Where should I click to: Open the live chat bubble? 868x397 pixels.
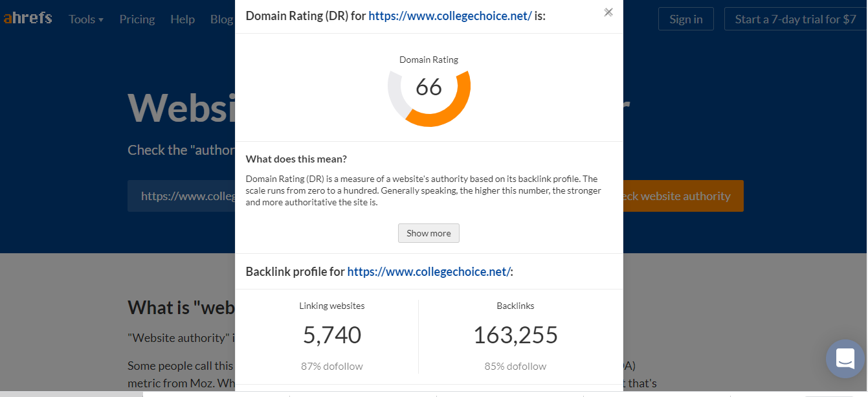[845, 359]
